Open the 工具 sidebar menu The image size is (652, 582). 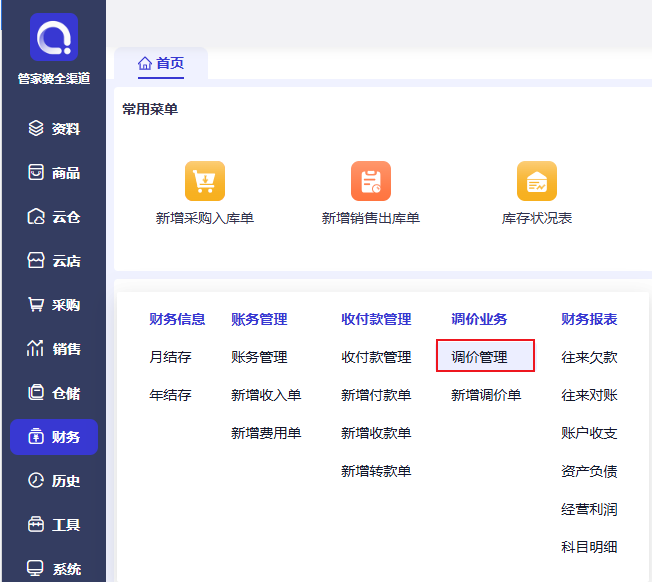54,525
